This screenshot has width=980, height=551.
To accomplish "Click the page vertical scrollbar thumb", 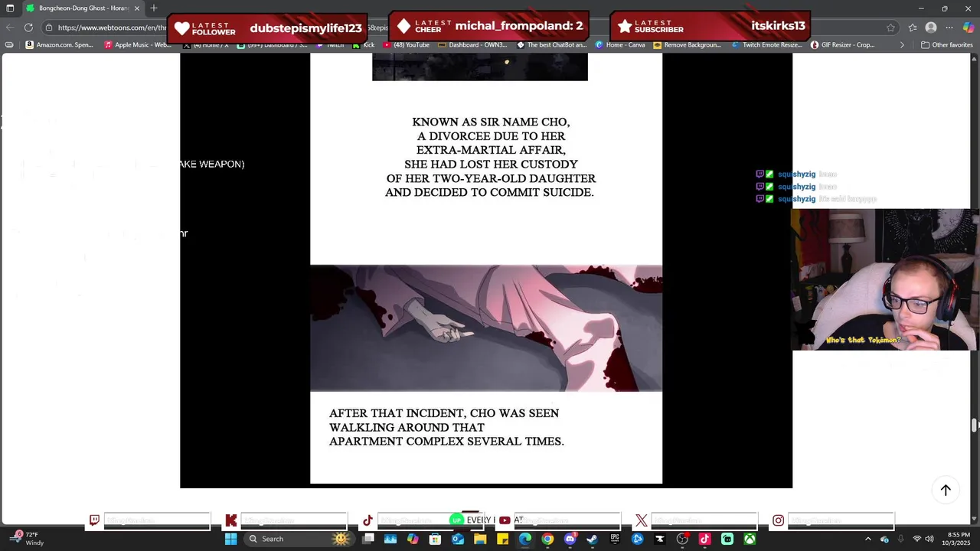I will (975, 425).
